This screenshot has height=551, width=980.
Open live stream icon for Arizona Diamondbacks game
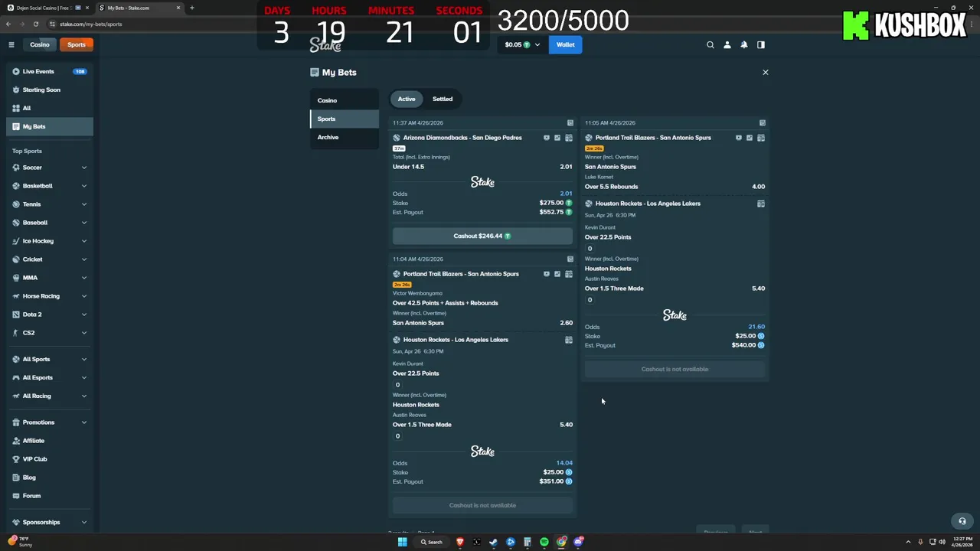pos(547,138)
